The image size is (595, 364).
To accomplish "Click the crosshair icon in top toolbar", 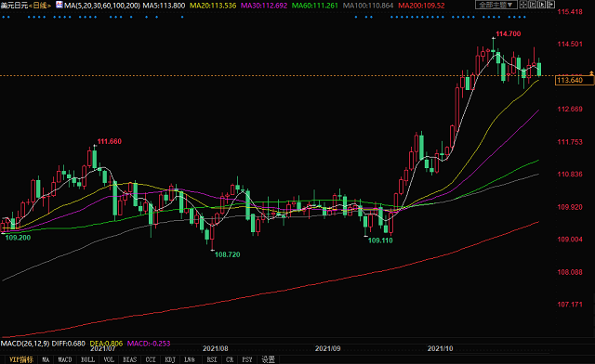I will pyautogui.click(x=523, y=5).
